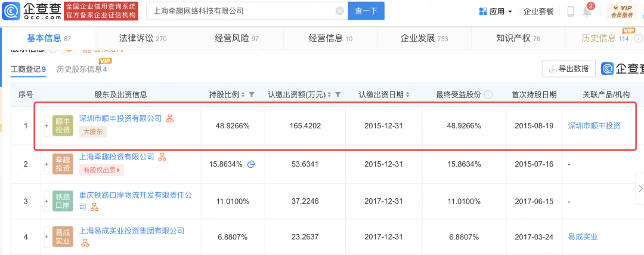Viewport: 644px width, 255px height.
Task: Open the 持股比例 filter funnel
Action: coord(252,95)
